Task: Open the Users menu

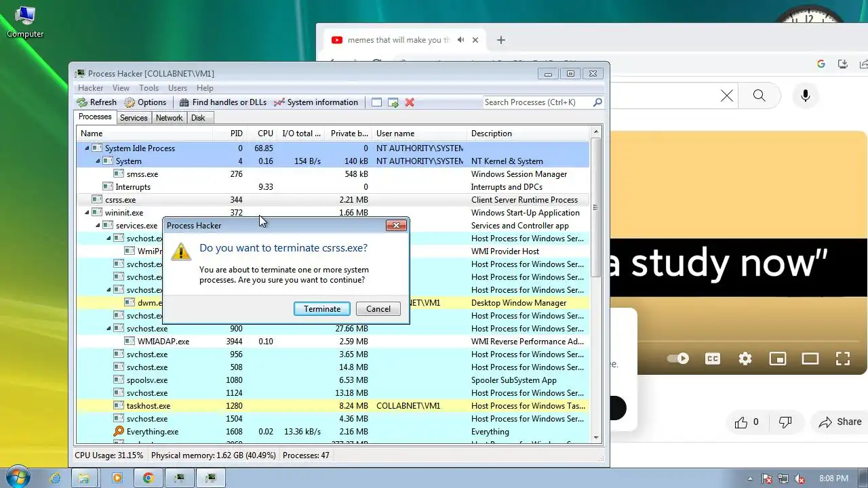Action: [x=178, y=88]
